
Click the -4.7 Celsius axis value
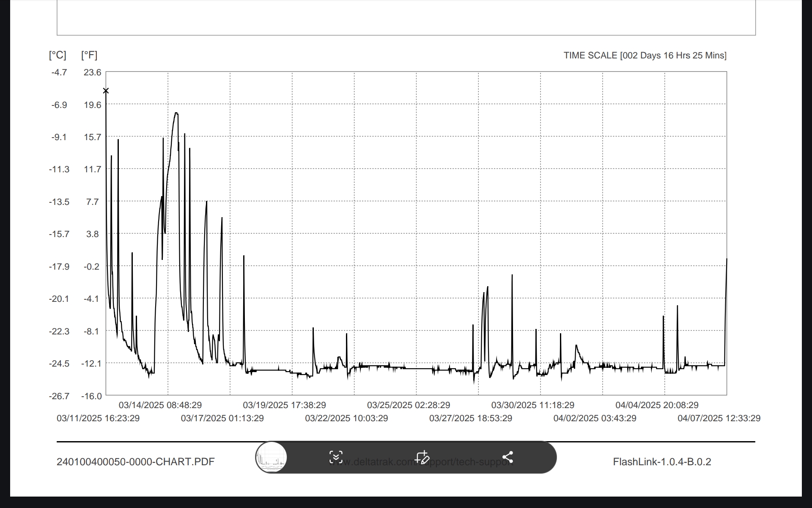tap(59, 72)
